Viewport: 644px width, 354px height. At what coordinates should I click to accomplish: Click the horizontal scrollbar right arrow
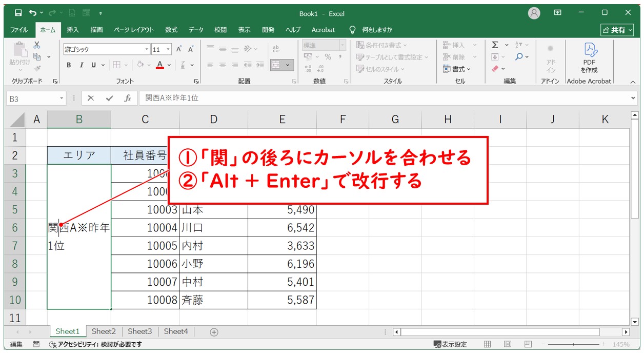(x=625, y=332)
